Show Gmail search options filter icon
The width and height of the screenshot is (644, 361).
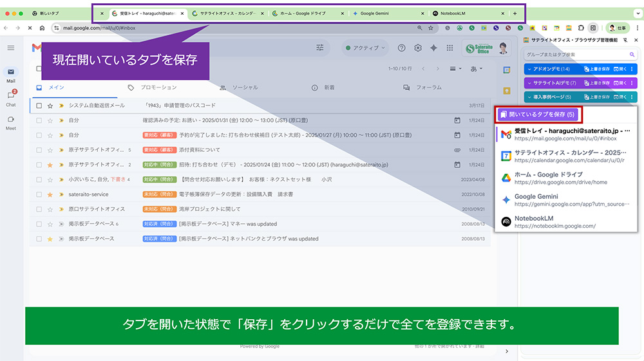point(320,48)
